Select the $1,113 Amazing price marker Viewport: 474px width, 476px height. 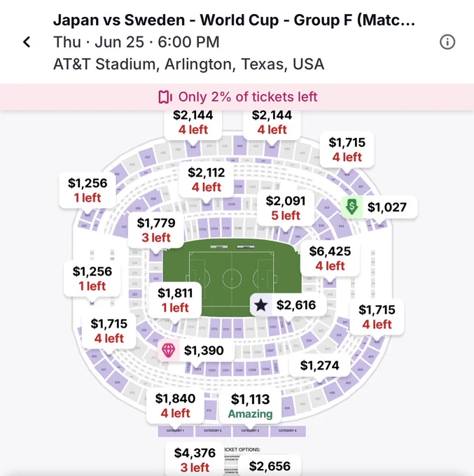point(250,406)
